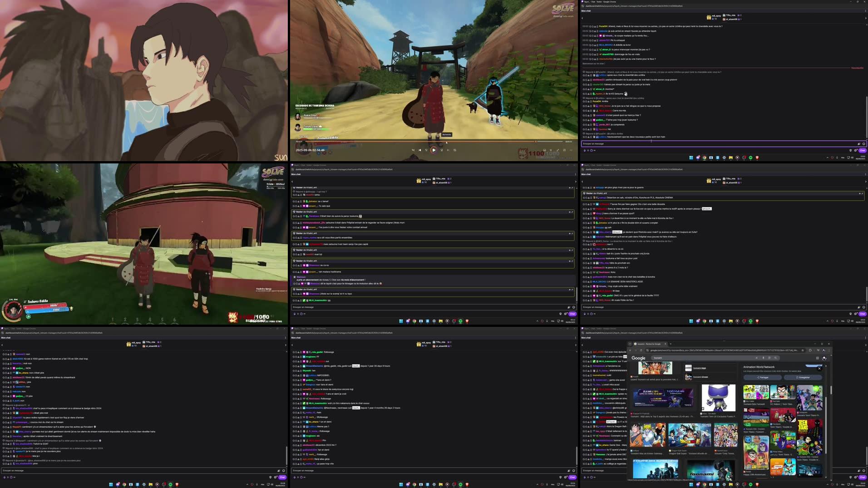Search by image with the Google Lens icon
868x488 pixels.
click(x=769, y=358)
